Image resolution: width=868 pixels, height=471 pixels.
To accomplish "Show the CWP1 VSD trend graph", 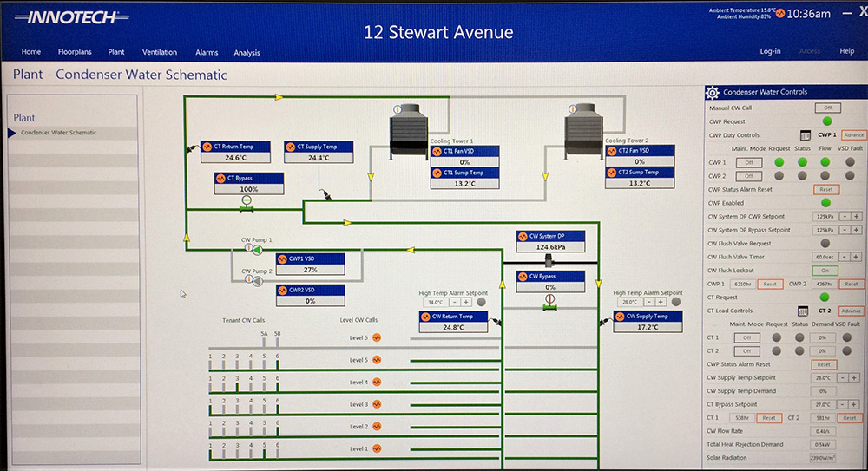I will pyautogui.click(x=282, y=258).
